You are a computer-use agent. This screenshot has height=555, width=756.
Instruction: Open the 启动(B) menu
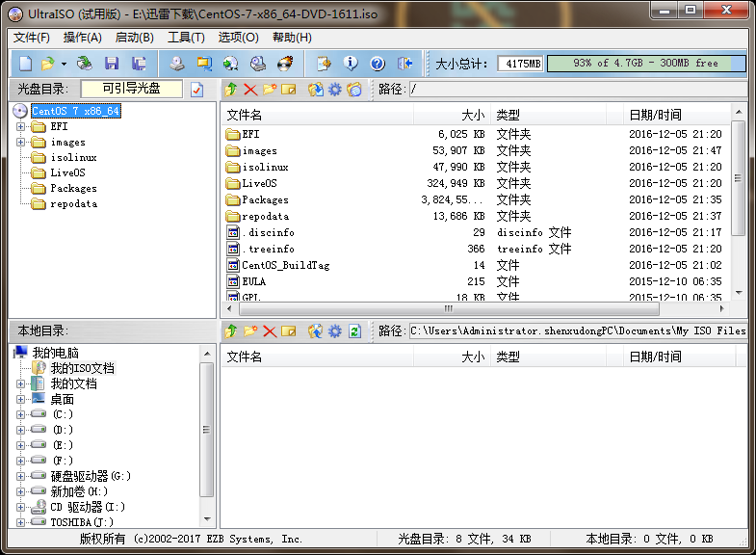click(135, 38)
